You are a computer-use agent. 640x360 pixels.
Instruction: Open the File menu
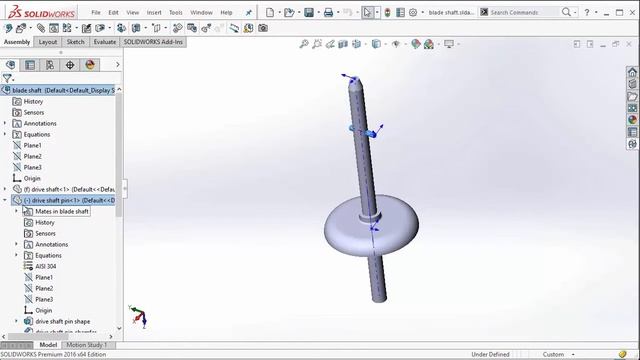click(96, 13)
